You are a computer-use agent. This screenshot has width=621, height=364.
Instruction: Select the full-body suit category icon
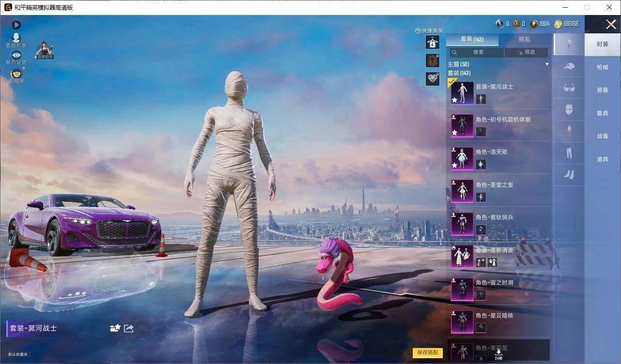point(569,44)
